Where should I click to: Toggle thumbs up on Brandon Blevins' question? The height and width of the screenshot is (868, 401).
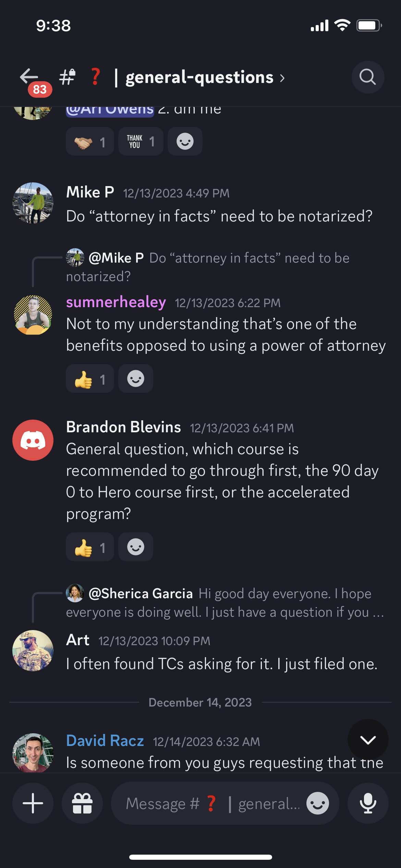[x=90, y=547]
